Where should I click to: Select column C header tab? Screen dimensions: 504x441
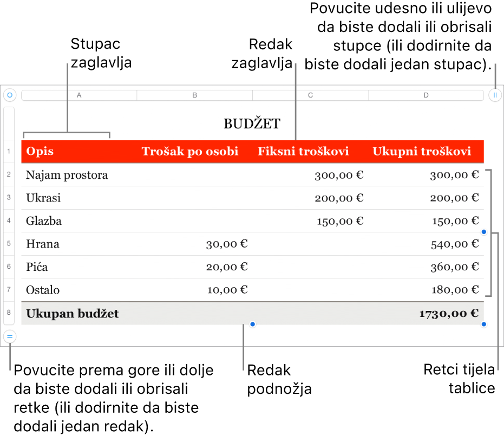click(x=311, y=95)
